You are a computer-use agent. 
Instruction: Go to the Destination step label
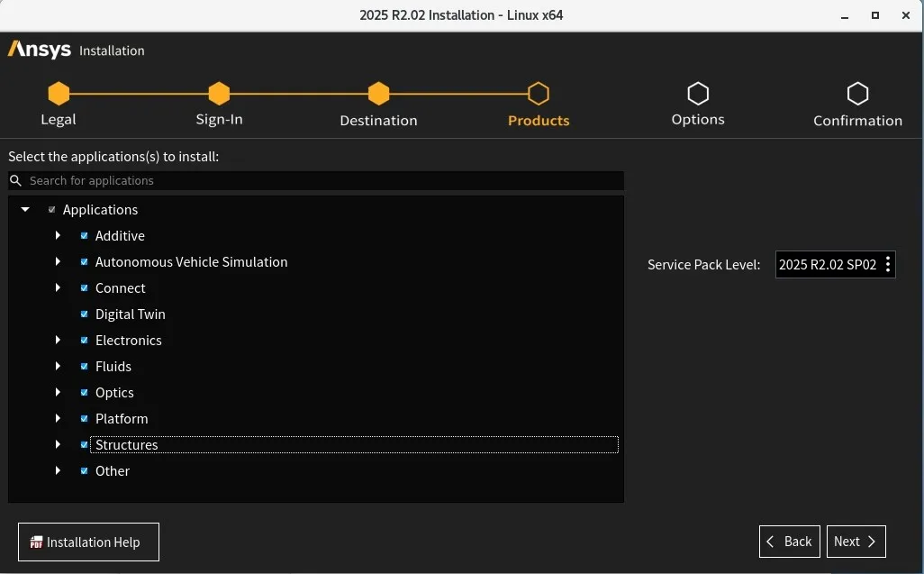[378, 120]
